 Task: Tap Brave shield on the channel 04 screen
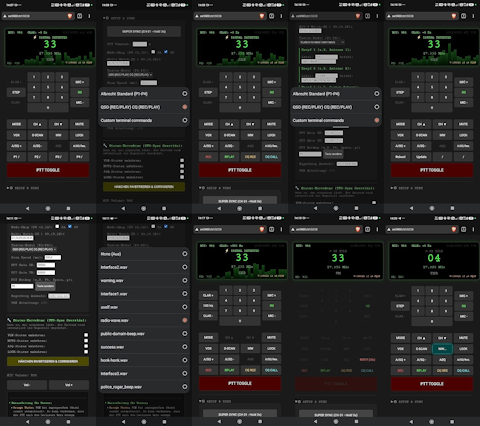pyautogui.click(x=454, y=229)
